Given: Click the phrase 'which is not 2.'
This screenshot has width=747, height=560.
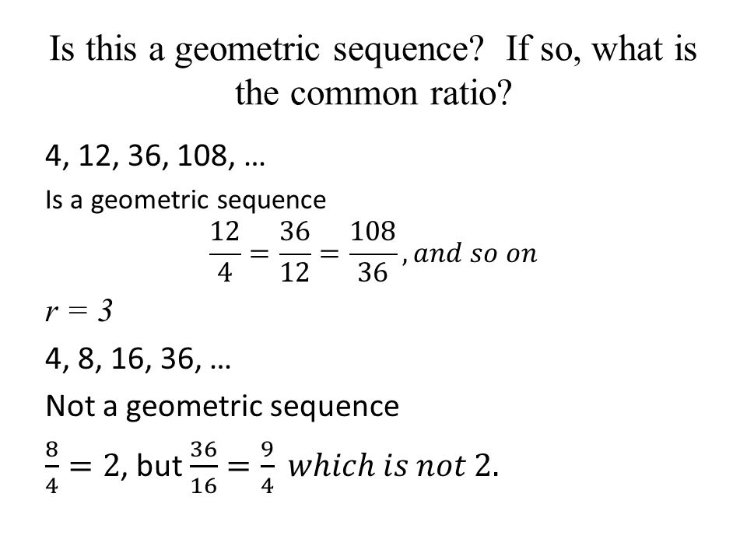Looking at the screenshot, I should pyautogui.click(x=393, y=466).
